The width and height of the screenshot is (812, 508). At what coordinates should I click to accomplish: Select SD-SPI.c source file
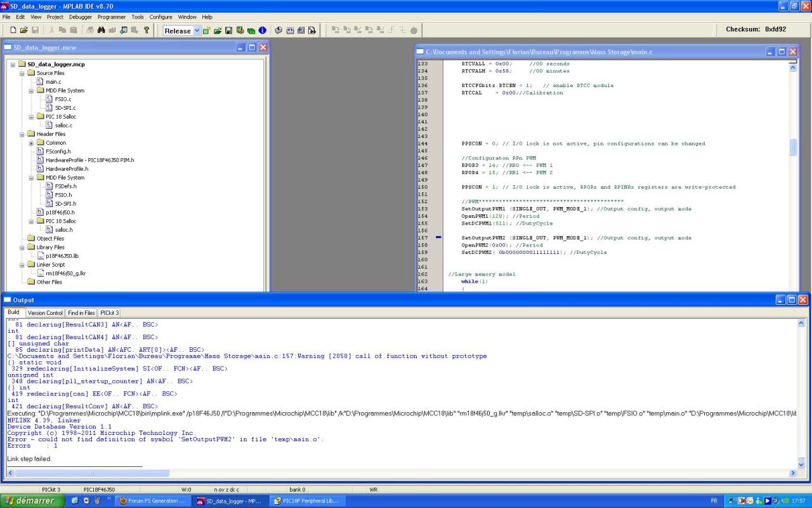coord(65,108)
